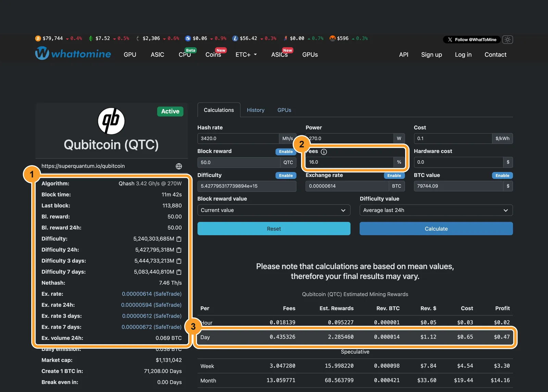548x392 pixels.
Task: Click the Monero ticker icon
Action: 332,38
